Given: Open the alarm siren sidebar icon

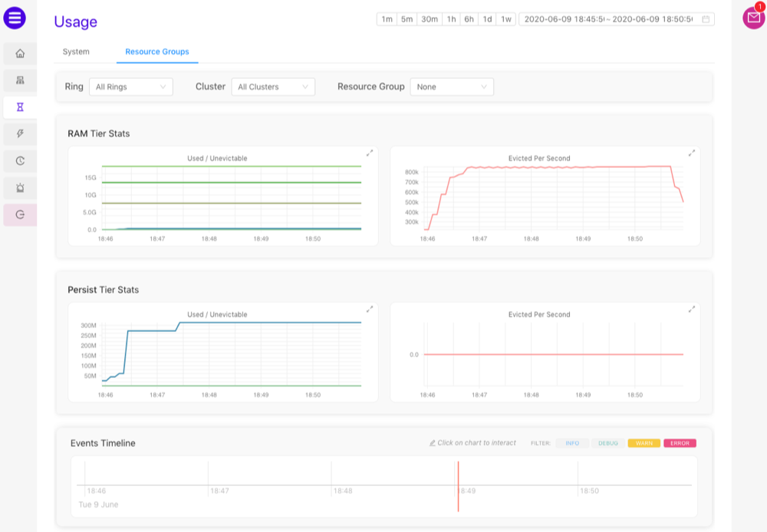Looking at the screenshot, I should pos(20,188).
